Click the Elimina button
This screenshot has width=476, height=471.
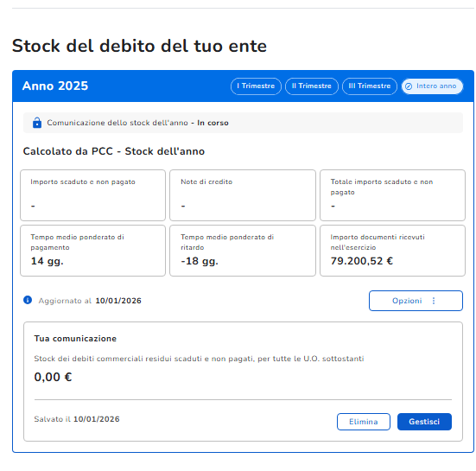click(364, 422)
